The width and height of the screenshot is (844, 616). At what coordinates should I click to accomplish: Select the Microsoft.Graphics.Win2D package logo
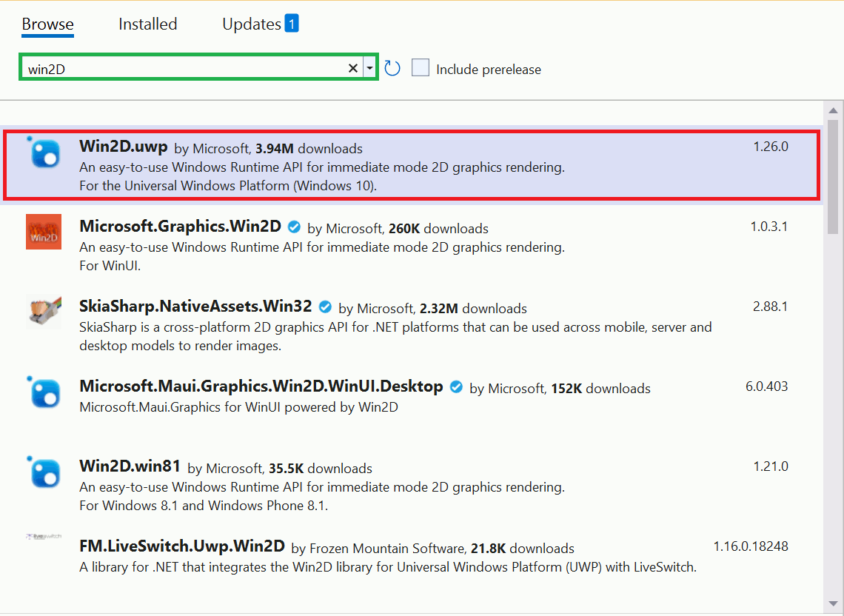coord(43,232)
